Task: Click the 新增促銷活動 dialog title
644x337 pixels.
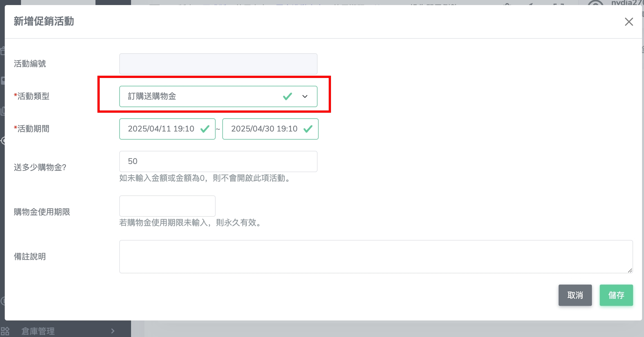Action: [x=44, y=22]
